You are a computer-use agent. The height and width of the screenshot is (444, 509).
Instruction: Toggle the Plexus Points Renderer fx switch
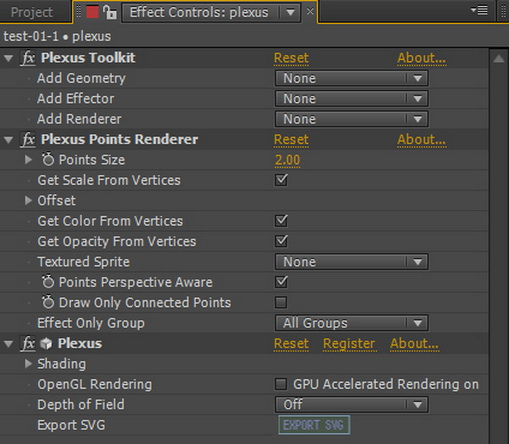[28, 140]
